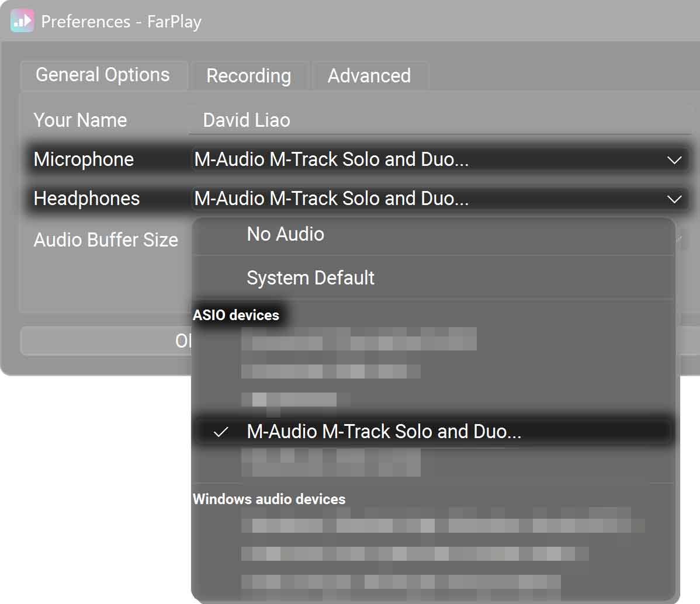Select the first blurred entry under ASIO devices
This screenshot has width=700, height=604.
(359, 339)
